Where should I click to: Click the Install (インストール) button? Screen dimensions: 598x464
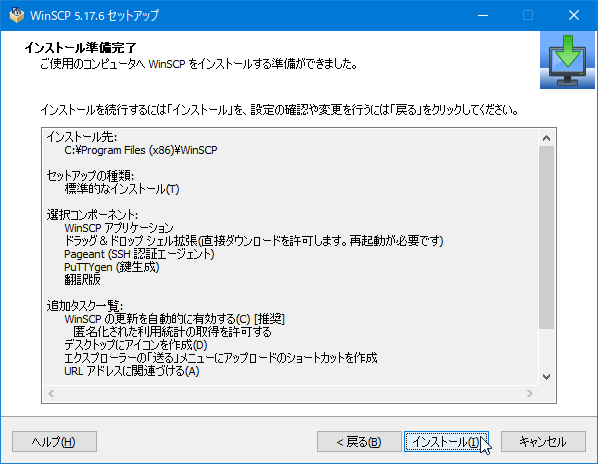click(446, 442)
